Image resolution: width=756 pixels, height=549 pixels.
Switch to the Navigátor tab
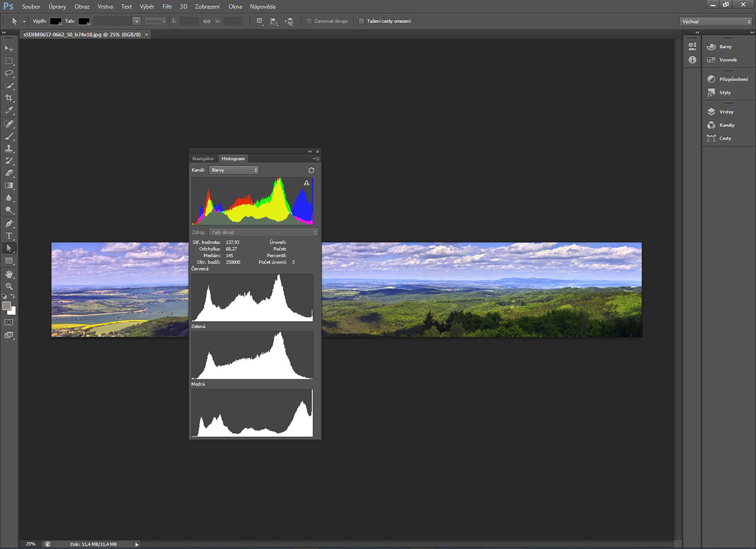[x=203, y=158]
